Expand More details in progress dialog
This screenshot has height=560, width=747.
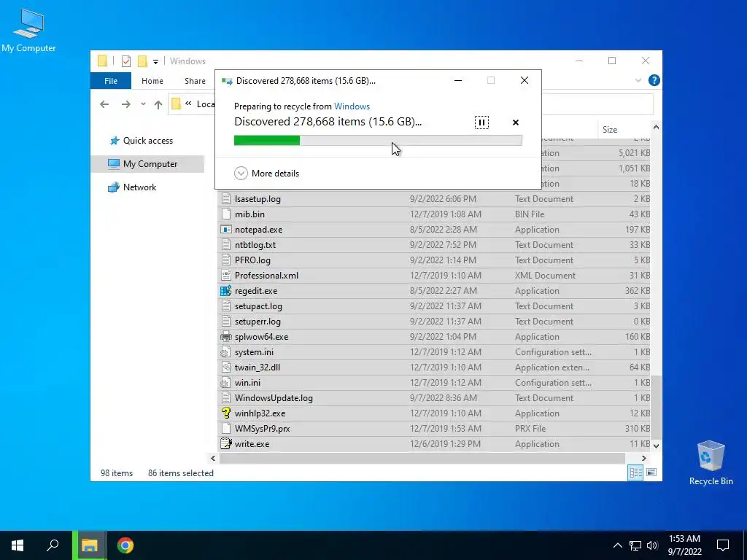pos(267,174)
